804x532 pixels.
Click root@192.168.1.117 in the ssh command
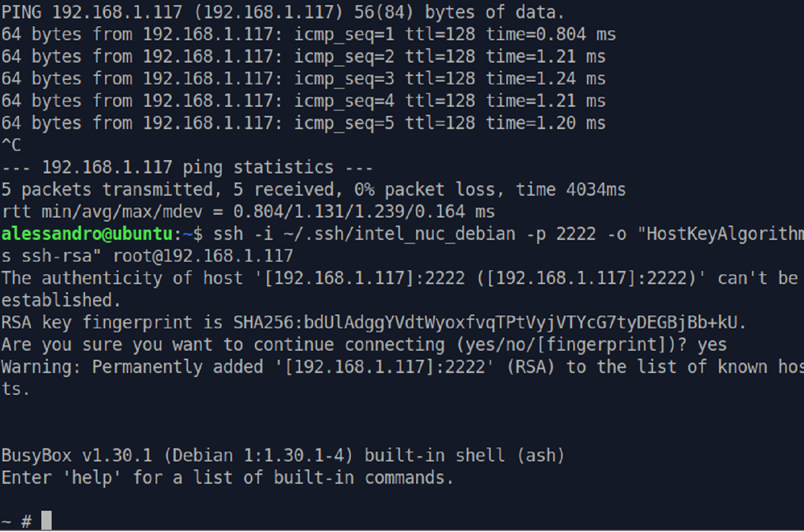203,256
